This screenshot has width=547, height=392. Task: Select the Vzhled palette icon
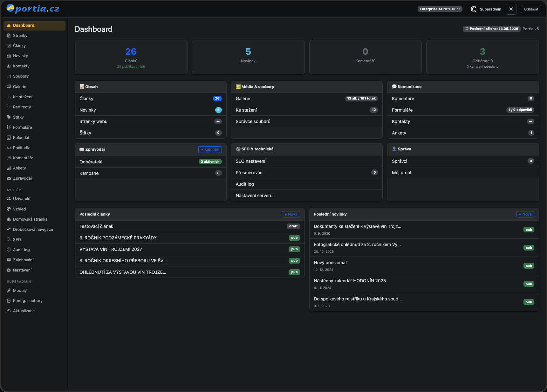[x=9, y=209]
